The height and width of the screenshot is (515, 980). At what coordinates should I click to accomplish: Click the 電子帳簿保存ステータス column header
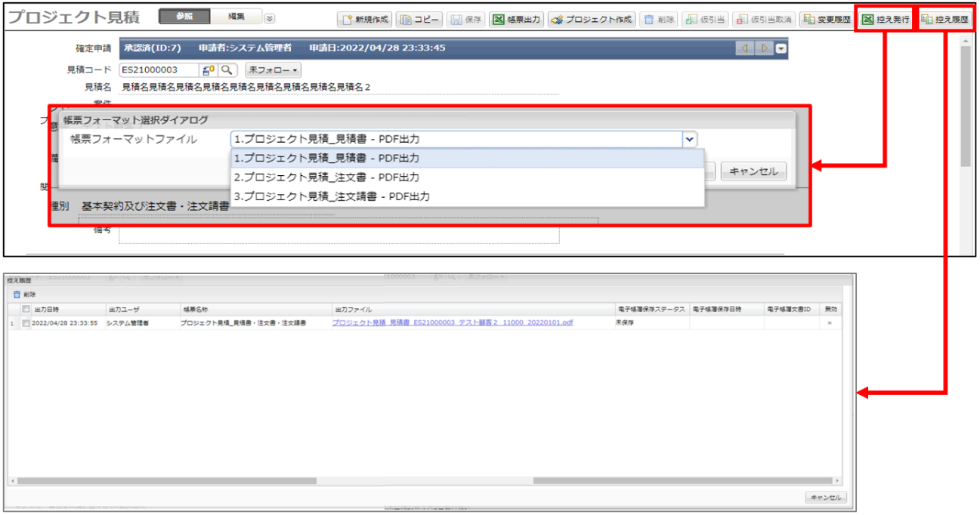point(651,310)
